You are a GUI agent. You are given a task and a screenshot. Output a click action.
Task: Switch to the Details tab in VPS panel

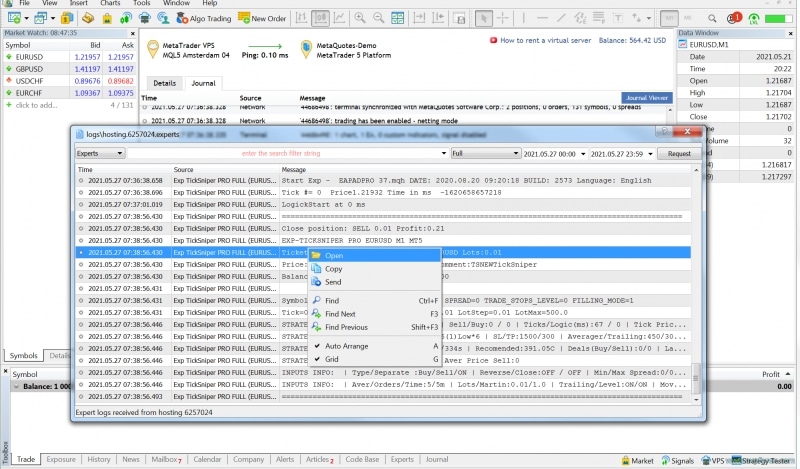tap(164, 83)
